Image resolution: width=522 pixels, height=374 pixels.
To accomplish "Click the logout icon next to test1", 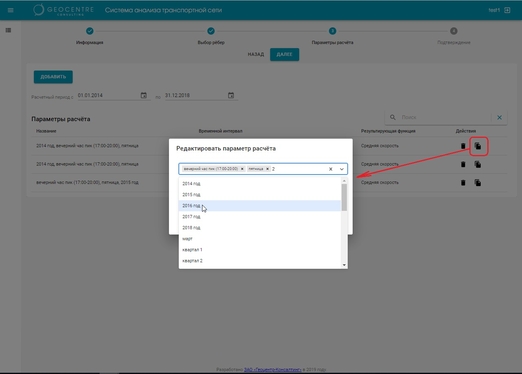I will (x=507, y=10).
